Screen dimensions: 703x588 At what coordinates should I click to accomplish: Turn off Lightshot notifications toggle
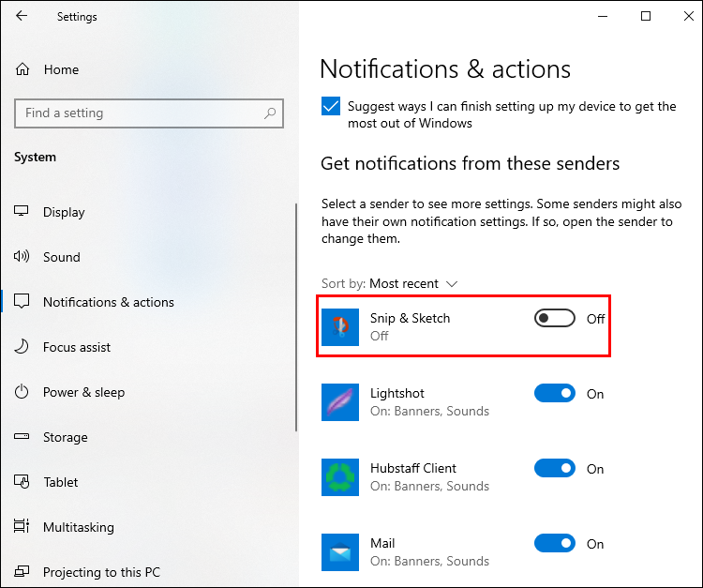[555, 393]
